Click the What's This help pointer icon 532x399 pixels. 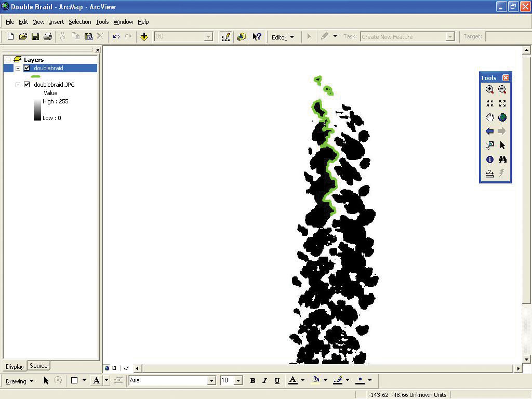(257, 37)
